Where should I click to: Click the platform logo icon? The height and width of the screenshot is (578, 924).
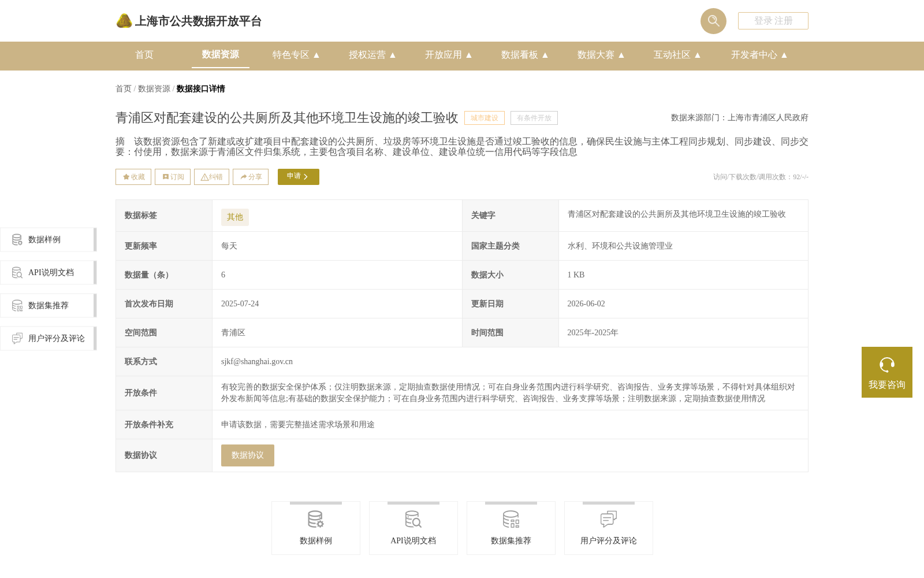click(124, 21)
